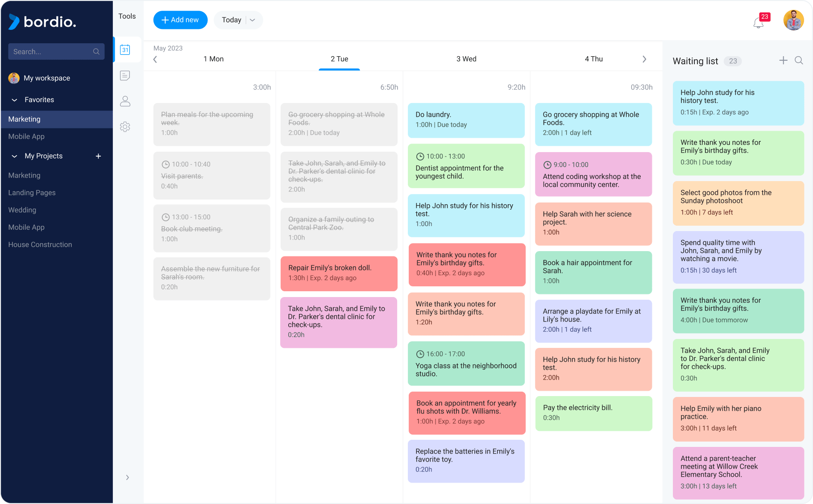Image resolution: width=813 pixels, height=504 pixels.
Task: Open the Today dropdown arrow
Action: 253,20
